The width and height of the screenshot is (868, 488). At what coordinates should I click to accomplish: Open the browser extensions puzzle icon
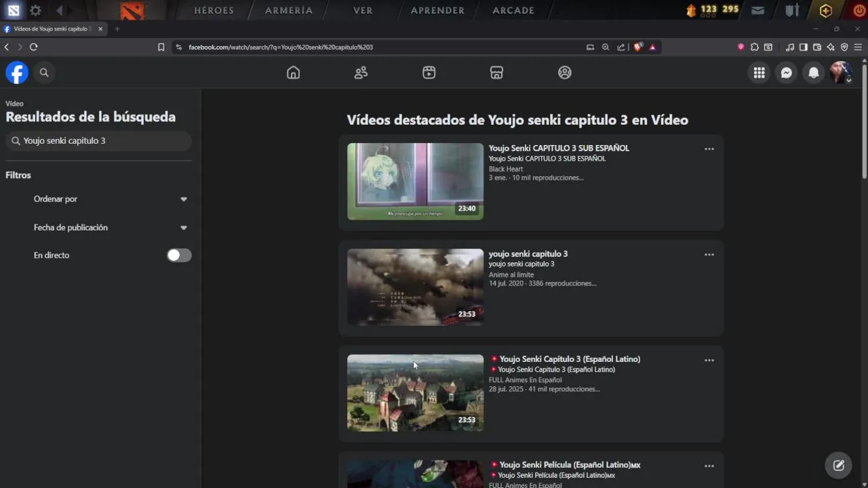coord(754,47)
